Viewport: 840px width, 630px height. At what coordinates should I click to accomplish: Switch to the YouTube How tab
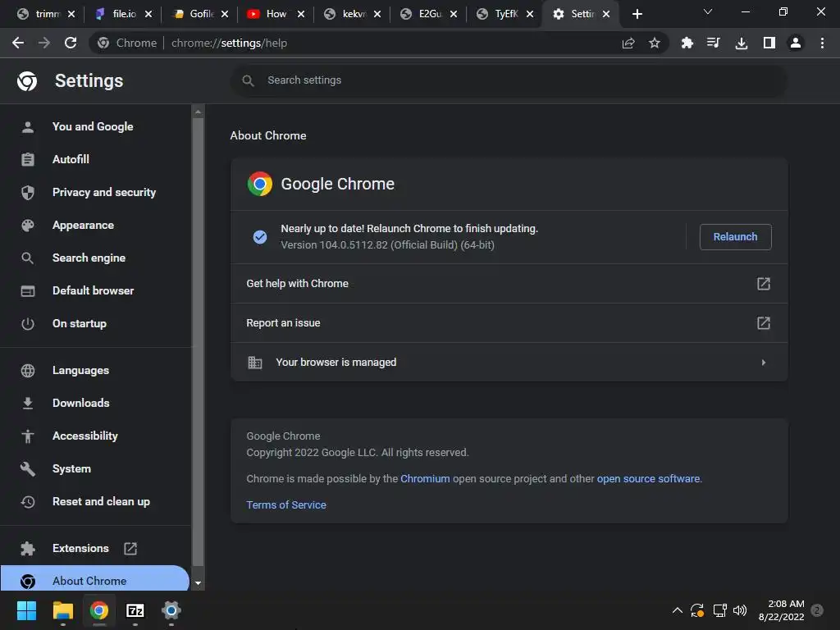click(x=276, y=14)
